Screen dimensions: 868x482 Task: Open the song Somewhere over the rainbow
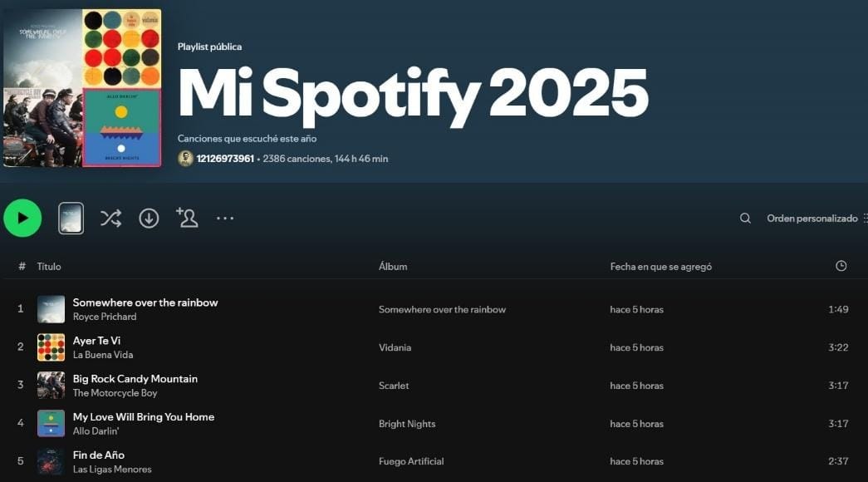[145, 302]
